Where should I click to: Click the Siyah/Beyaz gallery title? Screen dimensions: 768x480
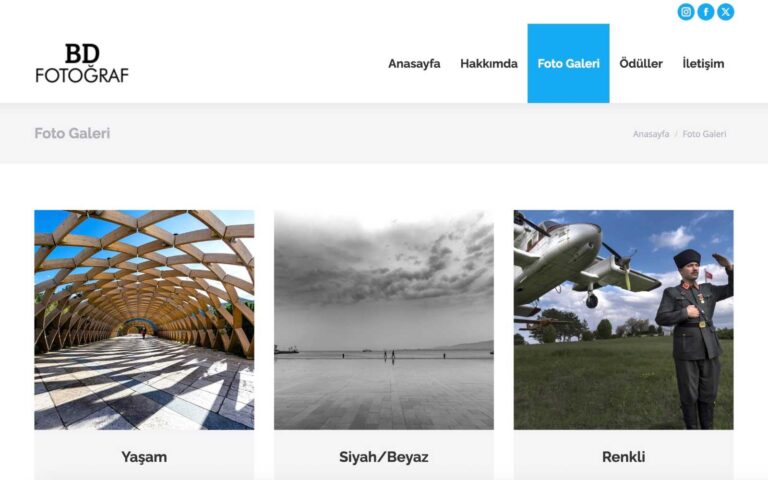[384, 457]
